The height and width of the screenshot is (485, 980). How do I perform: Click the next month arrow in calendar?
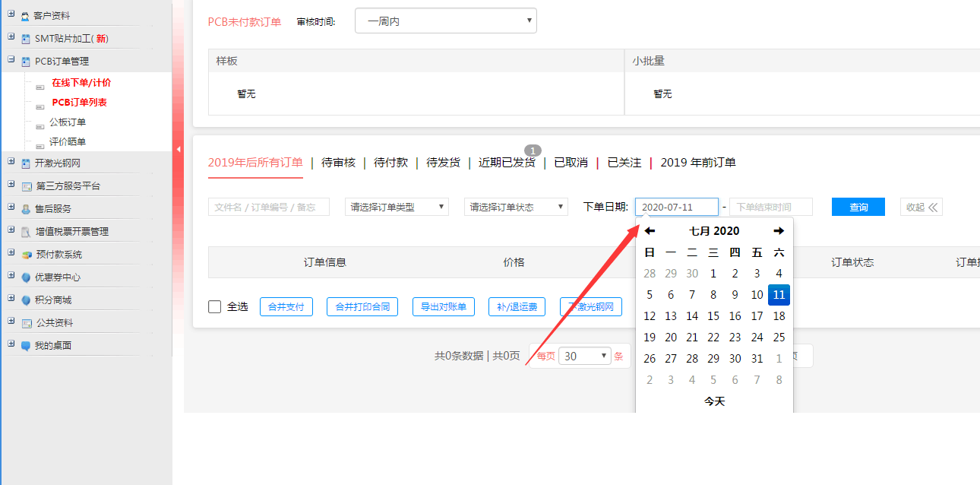coord(779,231)
